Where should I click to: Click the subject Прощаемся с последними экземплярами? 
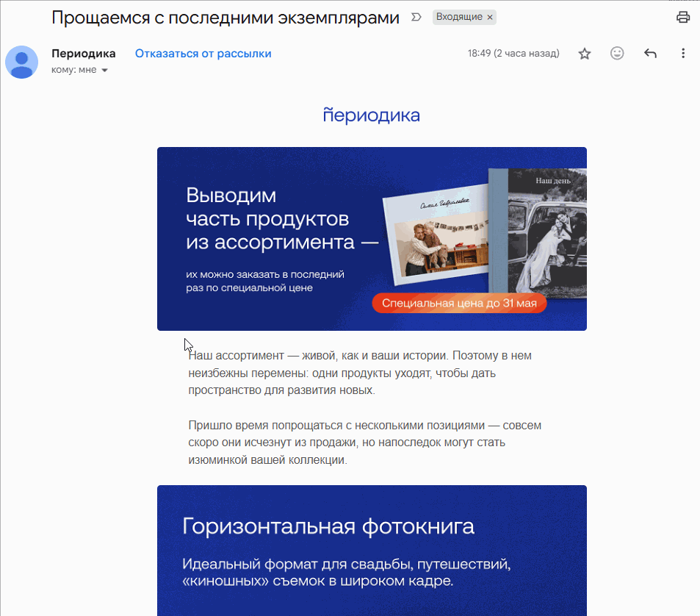pos(225,18)
